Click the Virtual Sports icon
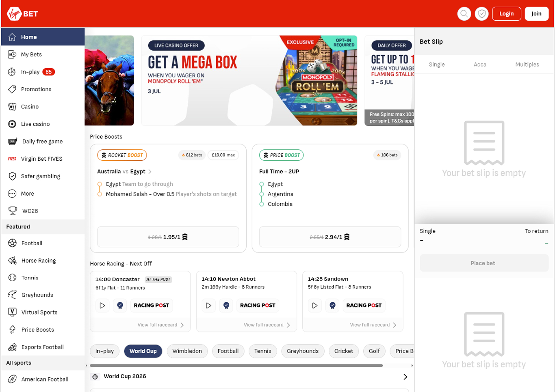The image size is (555, 392). [x=13, y=312]
